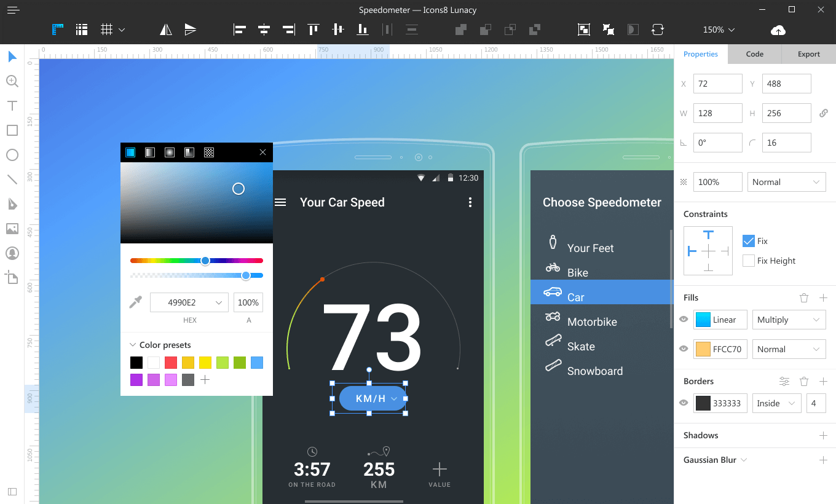Select the Pen tool

pos(12,204)
